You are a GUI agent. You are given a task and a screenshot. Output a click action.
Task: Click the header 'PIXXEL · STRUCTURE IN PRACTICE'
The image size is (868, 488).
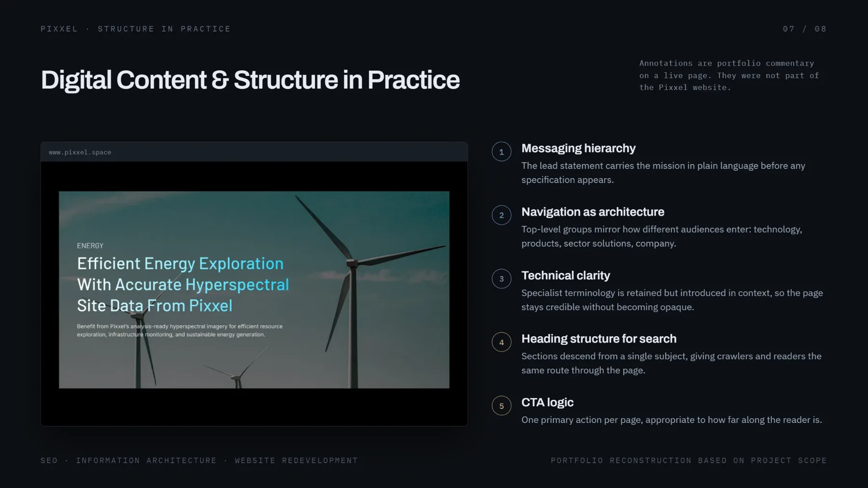click(136, 29)
